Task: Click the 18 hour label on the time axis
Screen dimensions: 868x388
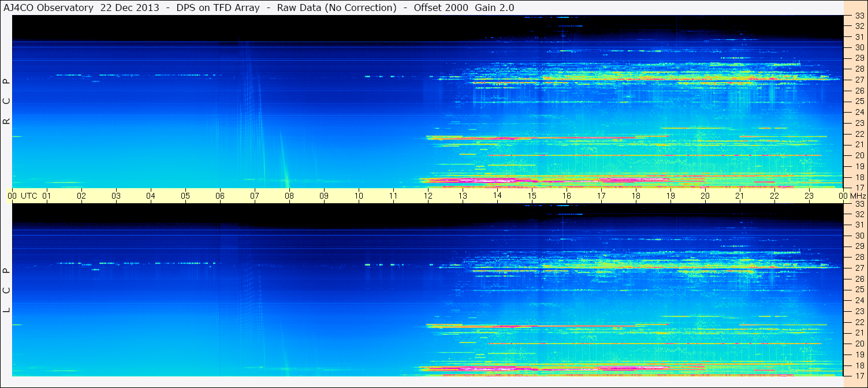Action: click(636, 196)
